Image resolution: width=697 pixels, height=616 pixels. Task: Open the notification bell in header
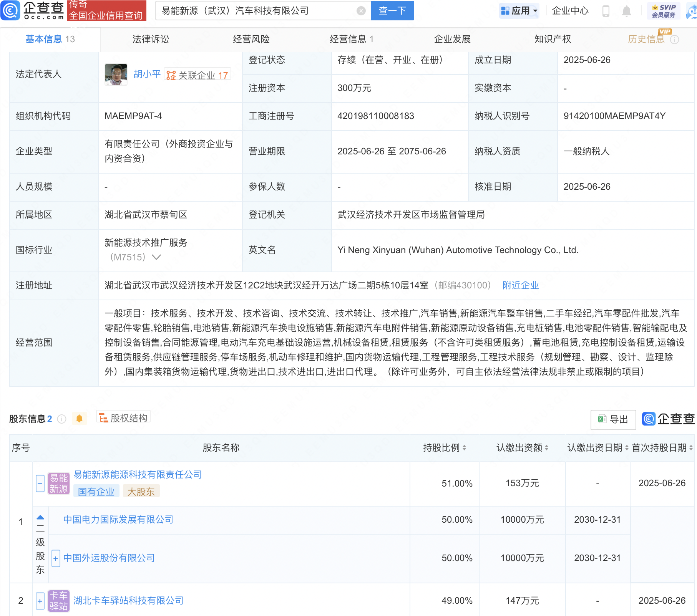click(626, 11)
